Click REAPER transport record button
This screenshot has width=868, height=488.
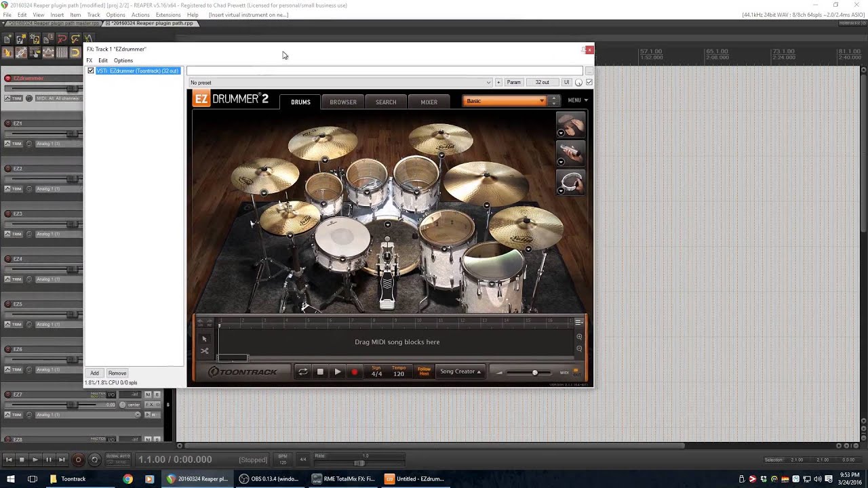click(78, 460)
